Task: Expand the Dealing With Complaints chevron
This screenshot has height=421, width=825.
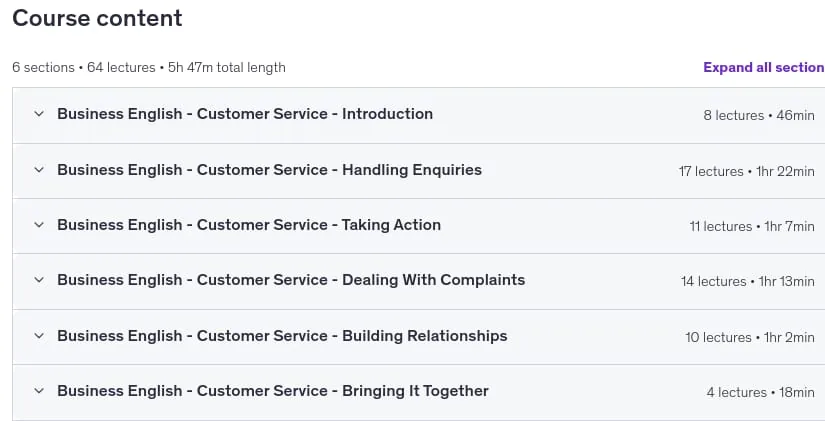Action: 39,280
